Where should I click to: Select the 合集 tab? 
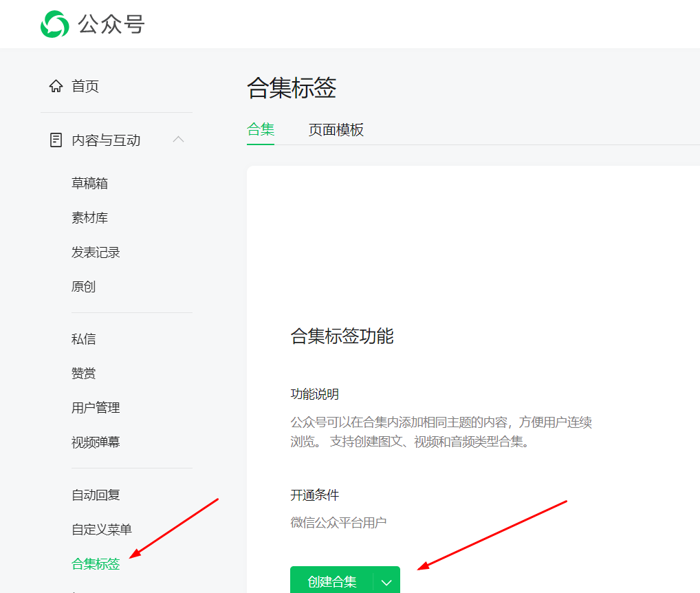(x=261, y=130)
